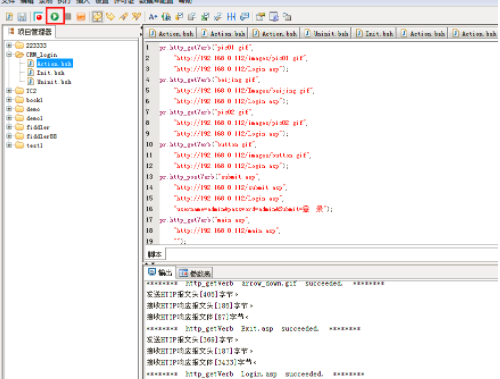Select Action.bsh in the project tree
500x379 pixels.
coord(54,63)
